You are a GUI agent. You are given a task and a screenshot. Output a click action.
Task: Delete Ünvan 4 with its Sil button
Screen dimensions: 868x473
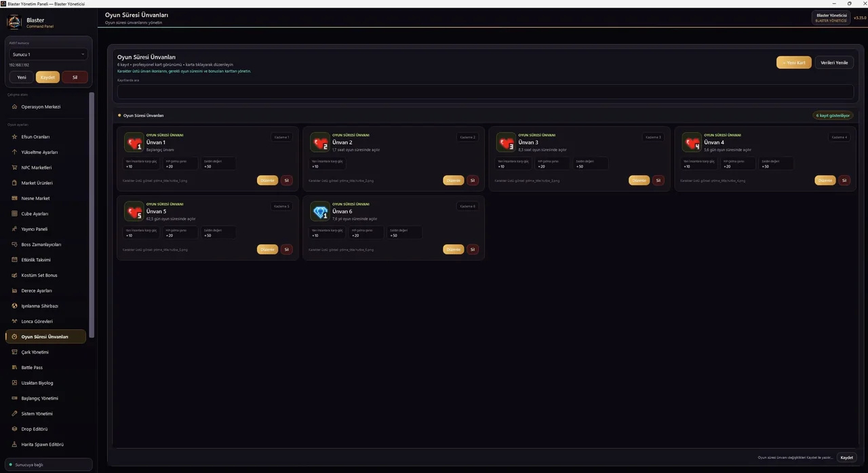pos(844,181)
